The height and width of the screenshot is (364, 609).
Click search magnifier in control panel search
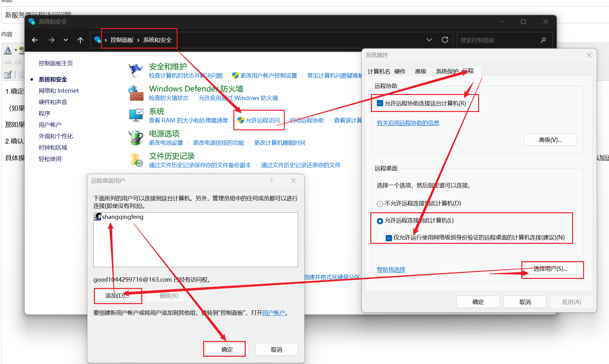(543, 40)
